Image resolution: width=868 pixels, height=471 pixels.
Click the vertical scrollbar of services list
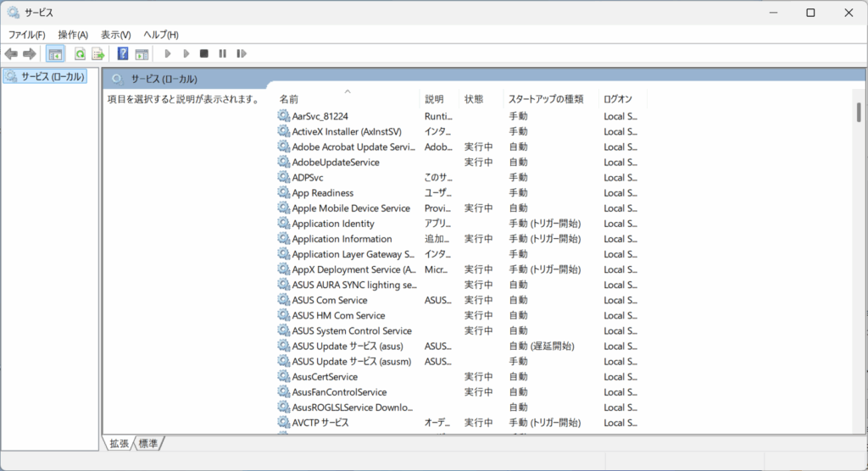[859, 254]
